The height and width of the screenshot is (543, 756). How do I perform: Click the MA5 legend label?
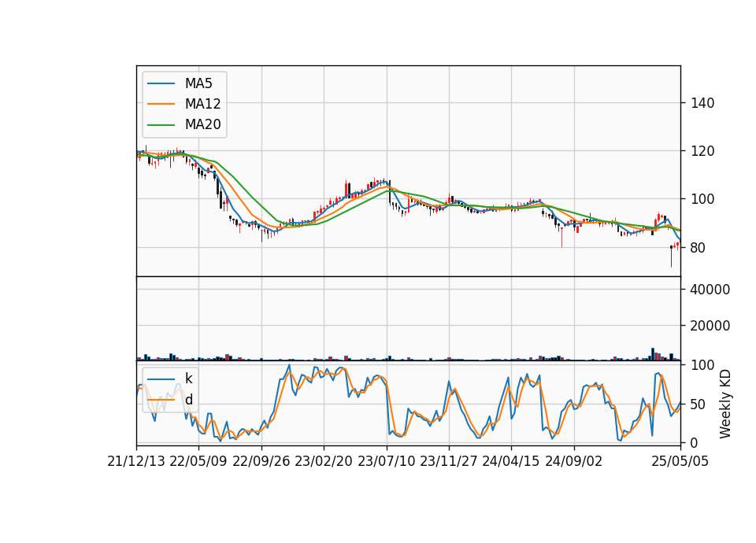coord(198,83)
